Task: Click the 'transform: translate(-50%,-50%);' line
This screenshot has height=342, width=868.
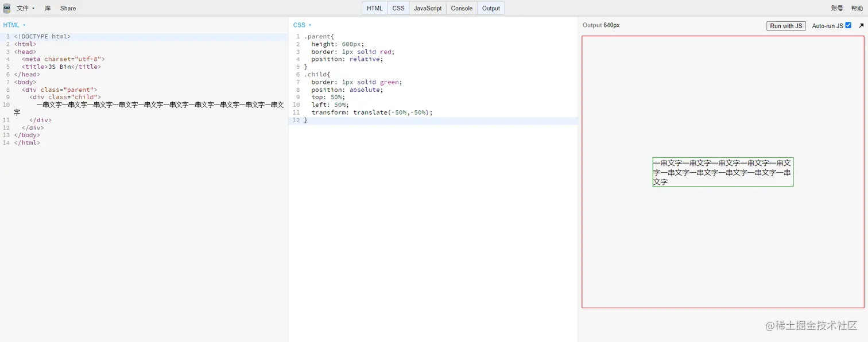Action: click(372, 112)
